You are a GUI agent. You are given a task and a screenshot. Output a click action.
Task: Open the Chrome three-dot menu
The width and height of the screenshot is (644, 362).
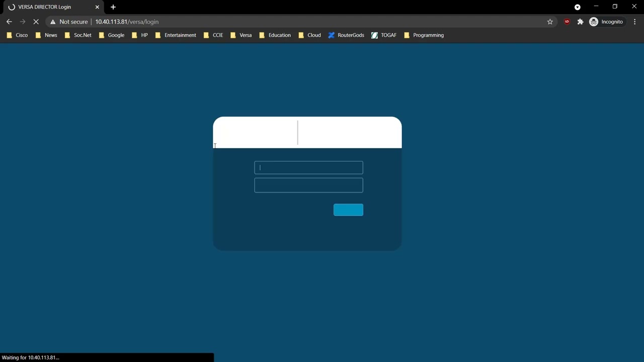(x=635, y=22)
